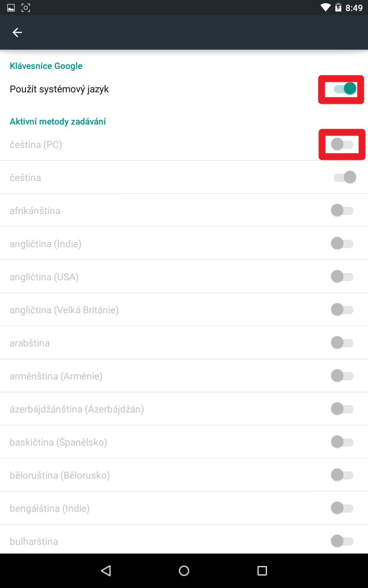Screen dimensions: 368x588
Task: Open recent apps with the square button
Action: pyautogui.click(x=262, y=571)
